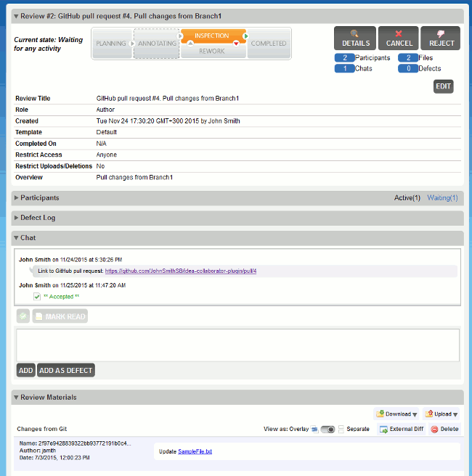Viewport: 472px width, 476px height.
Task: Click the gray up arrow under Inspection
Action: (x=190, y=44)
